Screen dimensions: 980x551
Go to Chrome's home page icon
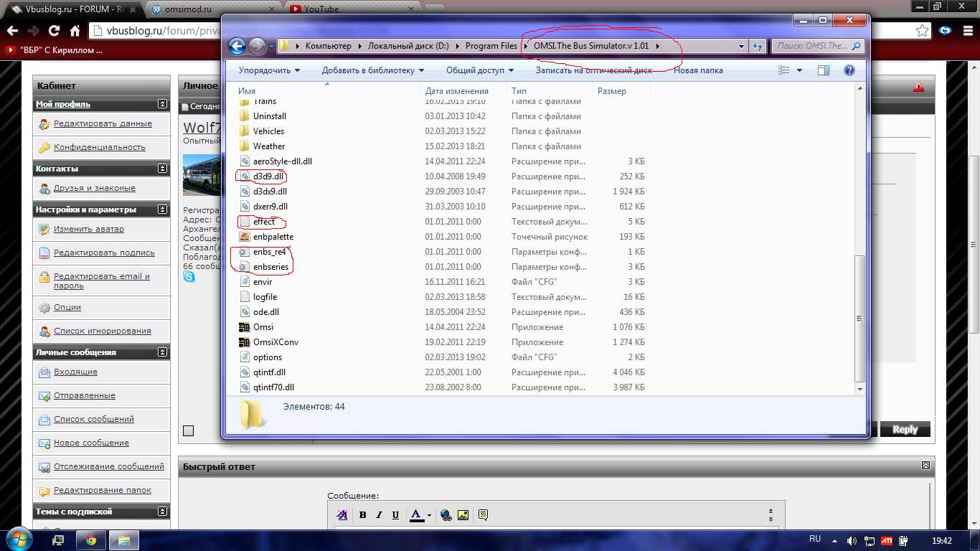pyautogui.click(x=75, y=31)
